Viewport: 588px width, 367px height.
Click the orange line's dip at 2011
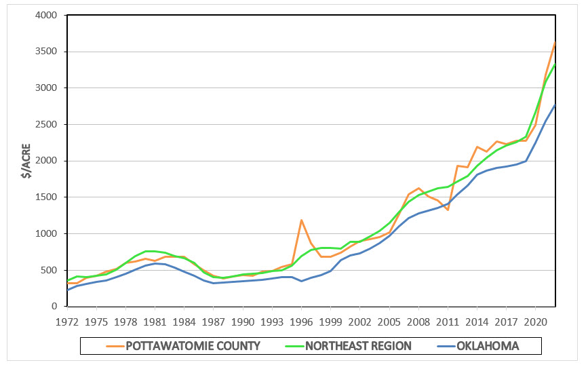(448, 210)
